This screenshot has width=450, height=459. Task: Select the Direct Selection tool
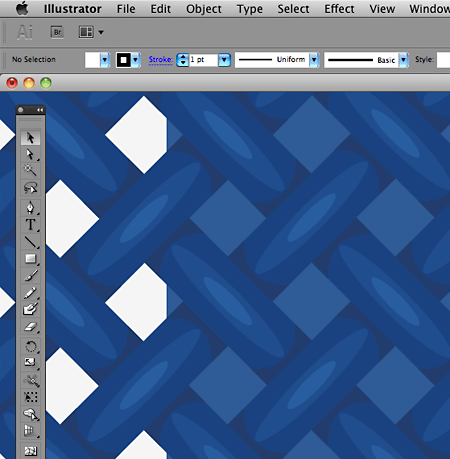pos(30,154)
